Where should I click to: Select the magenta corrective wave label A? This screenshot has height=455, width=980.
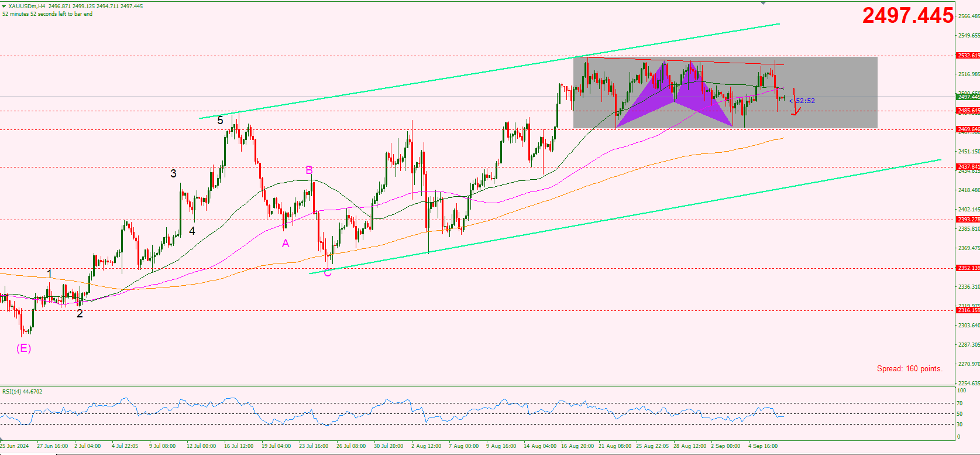[x=286, y=243]
